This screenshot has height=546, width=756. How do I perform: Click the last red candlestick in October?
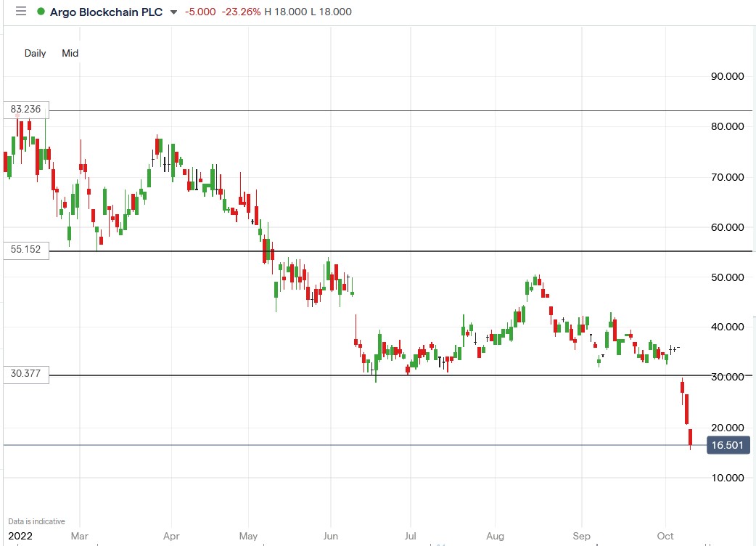(691, 437)
